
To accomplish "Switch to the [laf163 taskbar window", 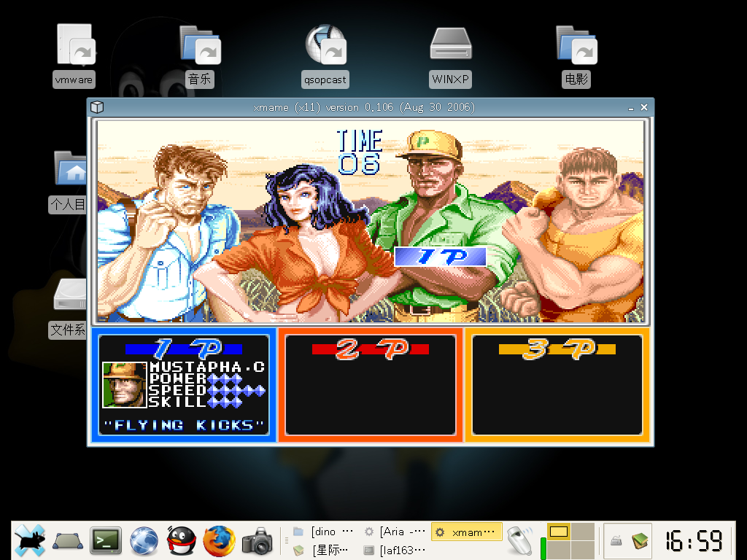I will [x=395, y=550].
